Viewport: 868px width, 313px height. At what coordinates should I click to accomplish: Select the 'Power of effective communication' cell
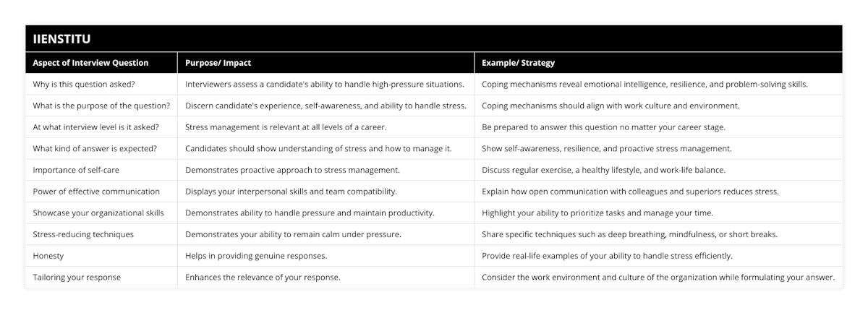click(96, 192)
